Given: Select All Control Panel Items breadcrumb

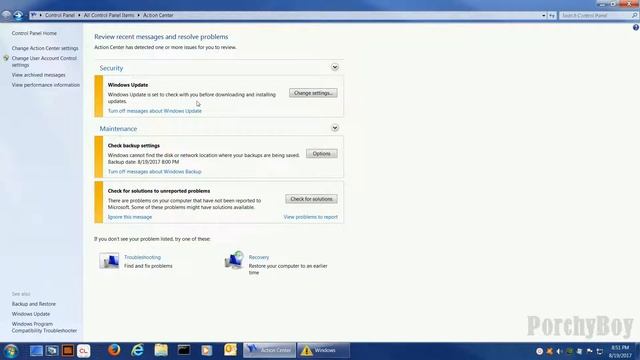Looking at the screenshot, I should (109, 15).
